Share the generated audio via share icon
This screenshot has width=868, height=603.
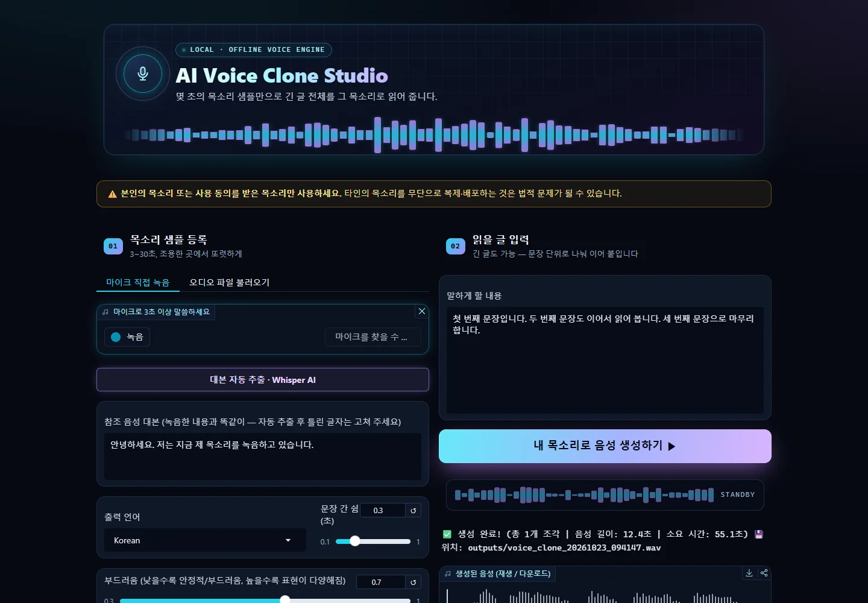pyautogui.click(x=764, y=573)
